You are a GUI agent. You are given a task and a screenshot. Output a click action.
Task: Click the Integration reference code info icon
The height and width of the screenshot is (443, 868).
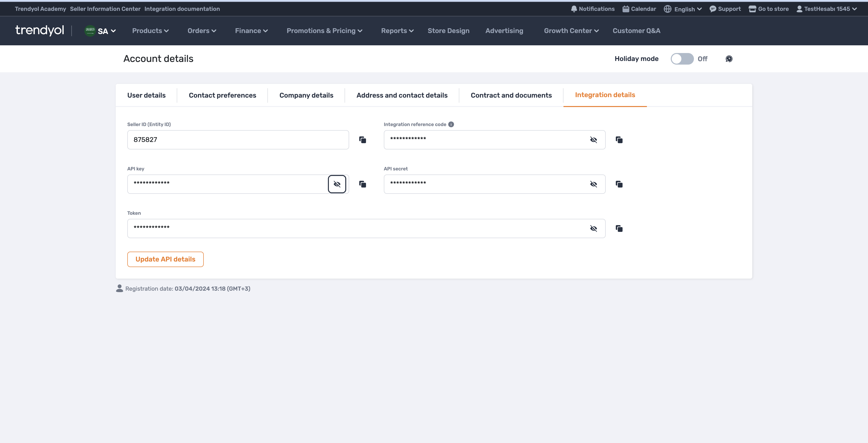(x=451, y=124)
